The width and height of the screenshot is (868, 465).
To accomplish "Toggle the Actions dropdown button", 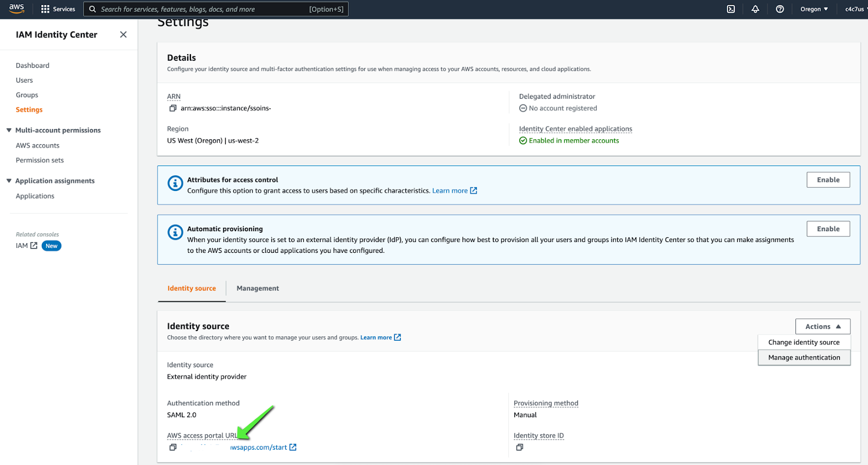I will pyautogui.click(x=822, y=327).
